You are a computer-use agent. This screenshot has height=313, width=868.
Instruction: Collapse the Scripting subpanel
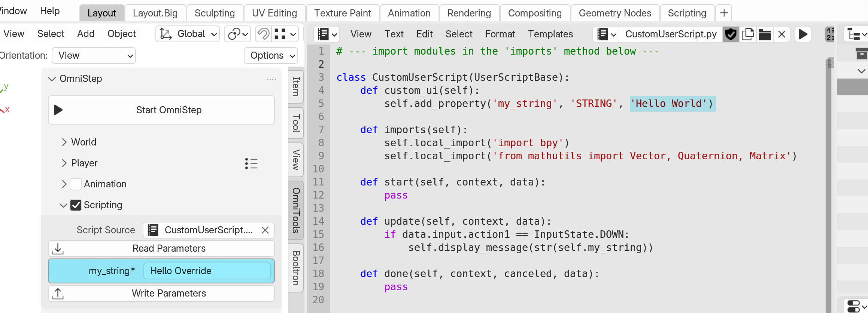(x=63, y=205)
